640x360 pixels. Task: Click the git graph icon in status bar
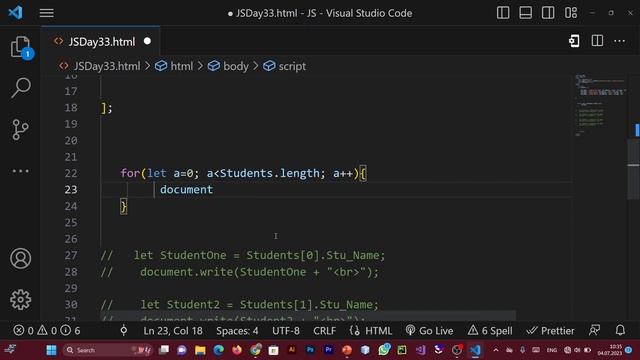[x=123, y=331]
